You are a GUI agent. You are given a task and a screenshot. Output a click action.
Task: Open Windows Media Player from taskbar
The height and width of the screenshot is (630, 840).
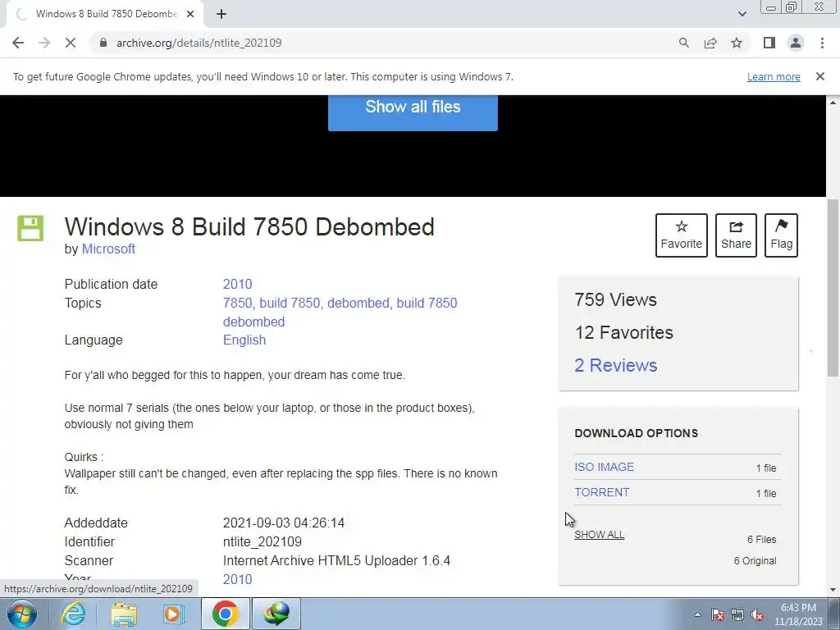coord(174,614)
